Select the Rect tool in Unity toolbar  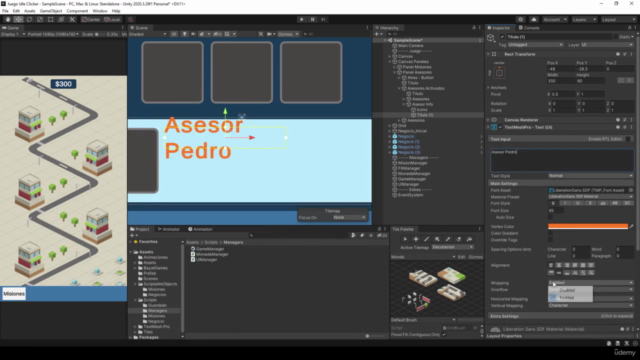point(51,19)
